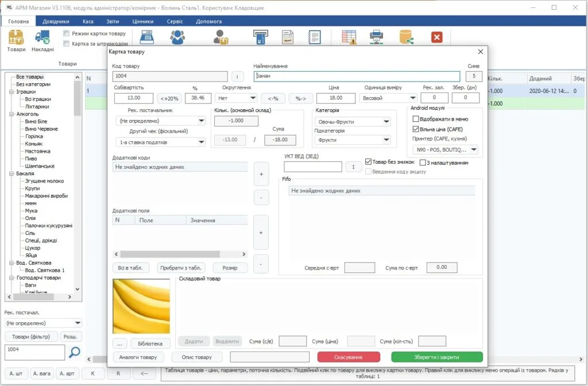Click the <-% price calculation button
Screen dimensions: 588x386
(273, 98)
